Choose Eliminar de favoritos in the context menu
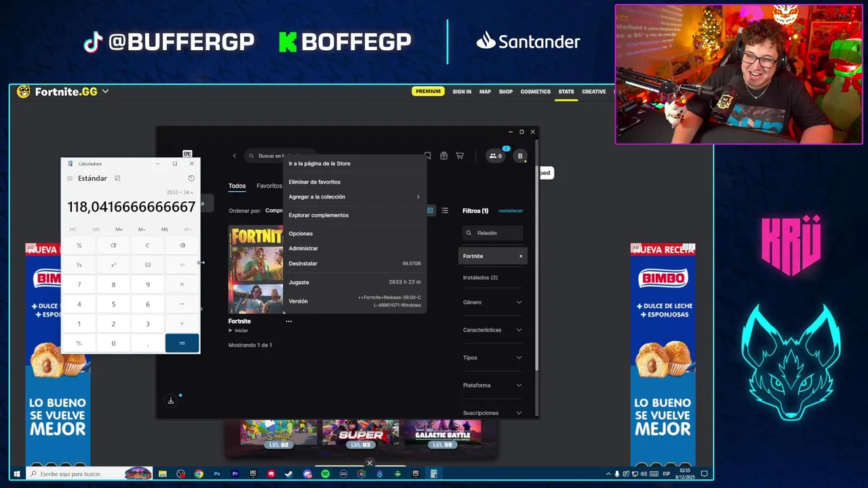The image size is (868, 488). tap(355, 182)
